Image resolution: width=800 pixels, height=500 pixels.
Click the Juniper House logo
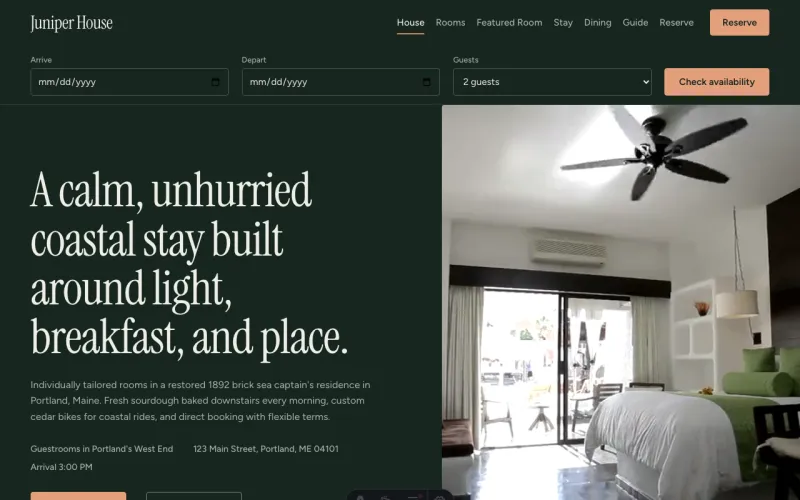[71, 23]
